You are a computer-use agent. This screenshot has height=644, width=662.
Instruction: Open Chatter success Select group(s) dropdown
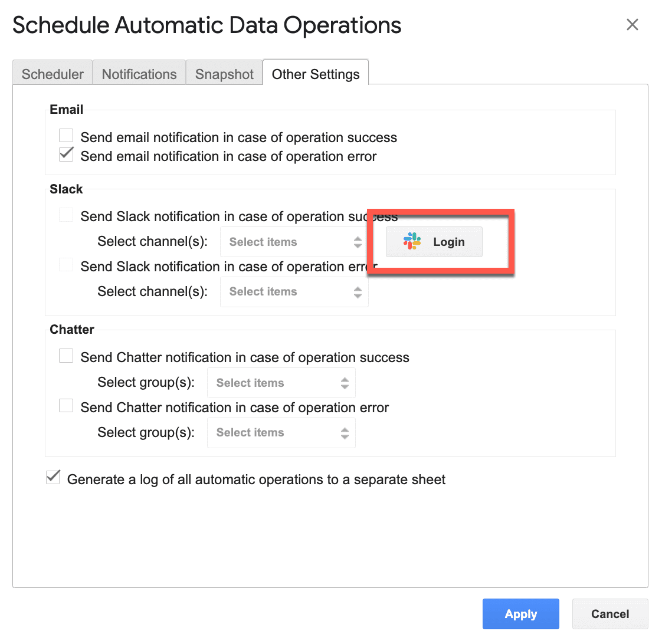coord(281,383)
